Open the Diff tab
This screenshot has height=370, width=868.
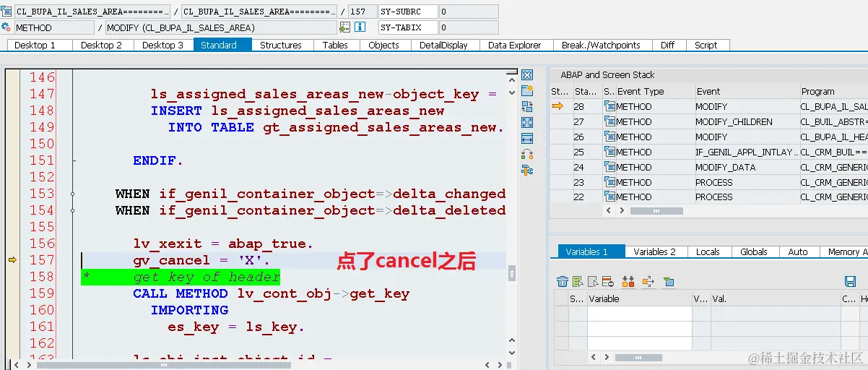click(x=667, y=45)
